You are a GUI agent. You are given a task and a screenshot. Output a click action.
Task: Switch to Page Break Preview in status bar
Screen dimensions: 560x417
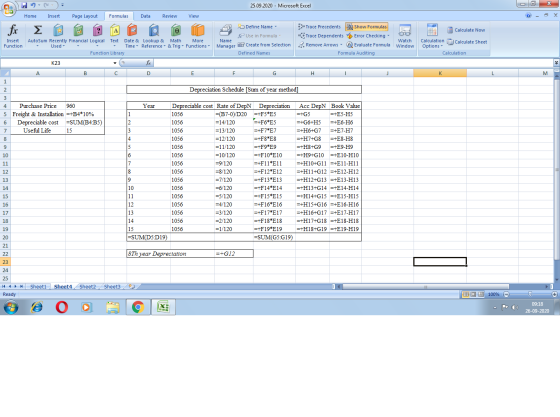coord(481,295)
